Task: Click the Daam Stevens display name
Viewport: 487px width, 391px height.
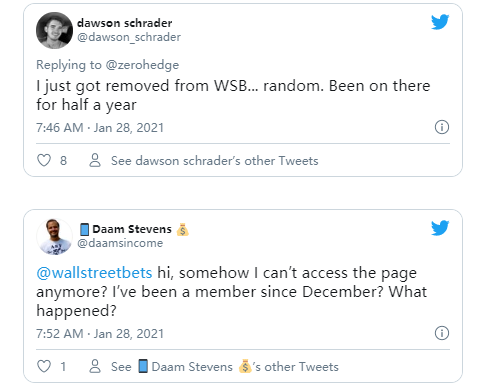Action: pos(134,229)
